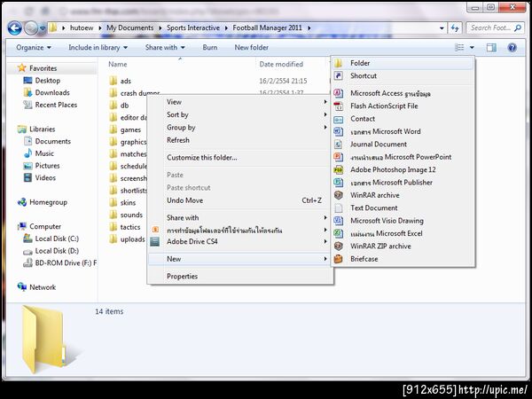Viewport: 532px width, 399px height.
Task: Click the Back navigation arrow button
Action: tap(14, 27)
